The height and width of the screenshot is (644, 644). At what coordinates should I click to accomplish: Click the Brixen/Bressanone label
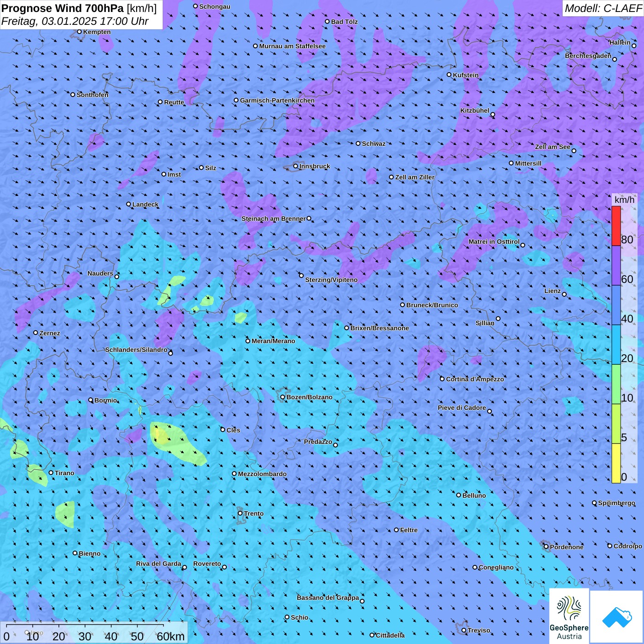pyautogui.click(x=379, y=328)
